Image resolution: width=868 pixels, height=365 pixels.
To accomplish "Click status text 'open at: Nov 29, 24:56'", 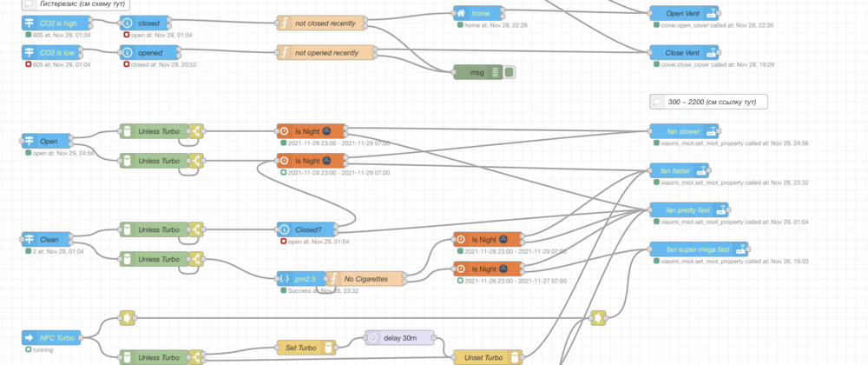I will click(63, 153).
